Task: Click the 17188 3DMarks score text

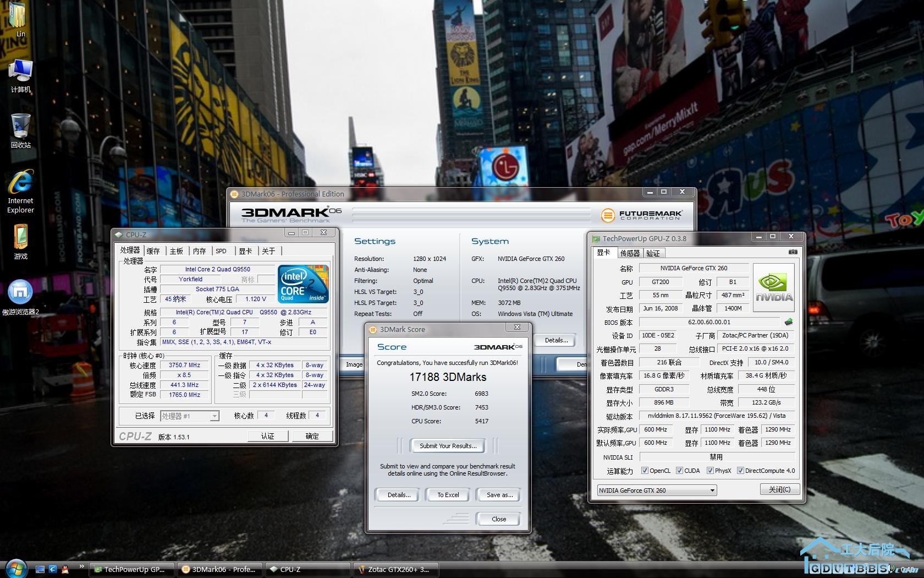Action: point(448,377)
